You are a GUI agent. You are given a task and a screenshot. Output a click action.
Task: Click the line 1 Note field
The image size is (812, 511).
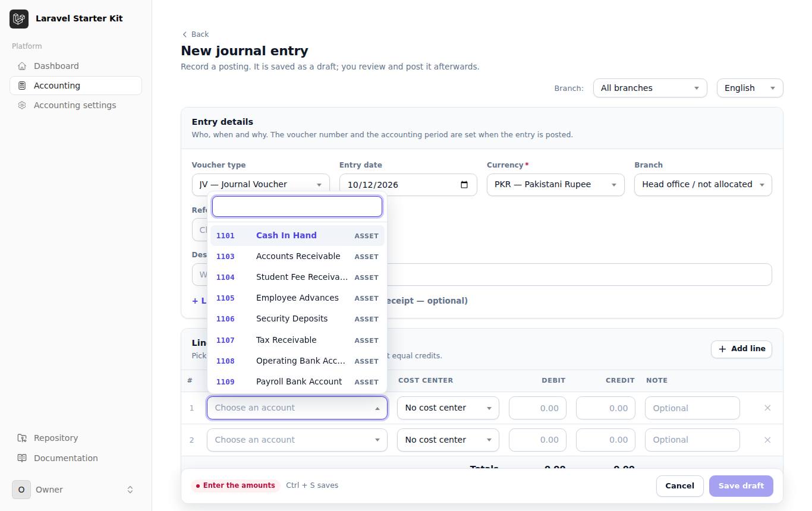693,408
